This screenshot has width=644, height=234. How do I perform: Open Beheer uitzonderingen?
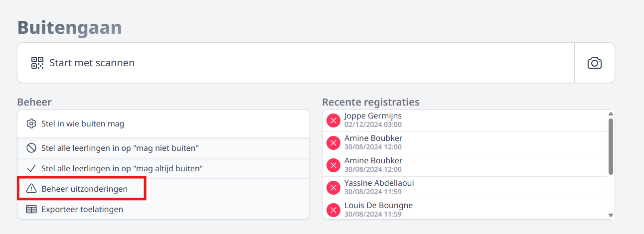163,189
